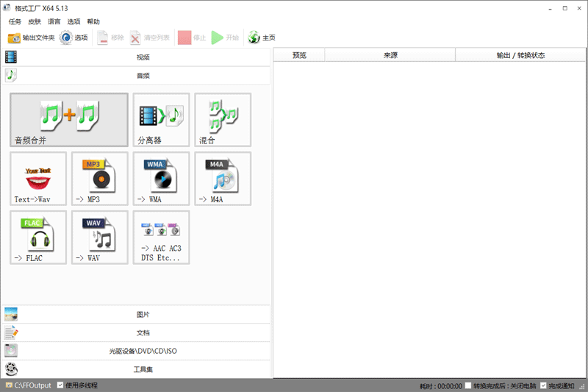Open the 皮肤 skin menu
588x392 pixels.
point(35,21)
